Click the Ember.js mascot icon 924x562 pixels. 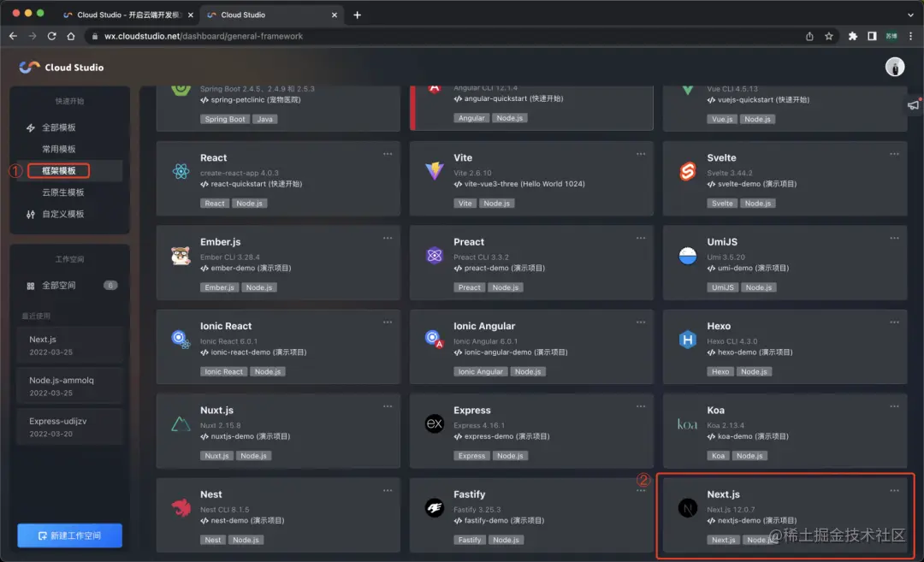[181, 256]
